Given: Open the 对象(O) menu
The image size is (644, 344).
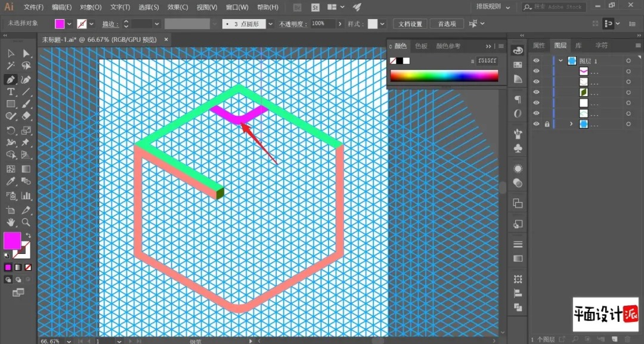Looking at the screenshot, I should pos(91,7).
